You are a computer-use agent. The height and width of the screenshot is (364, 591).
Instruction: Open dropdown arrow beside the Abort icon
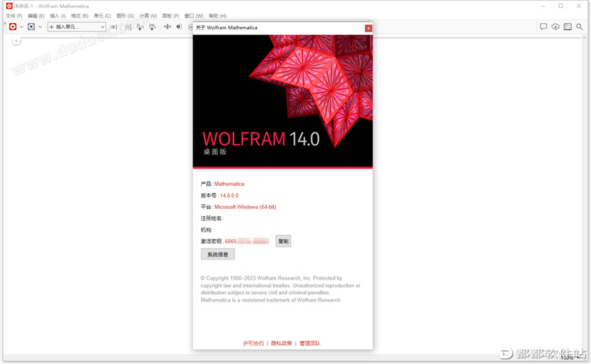click(40, 27)
